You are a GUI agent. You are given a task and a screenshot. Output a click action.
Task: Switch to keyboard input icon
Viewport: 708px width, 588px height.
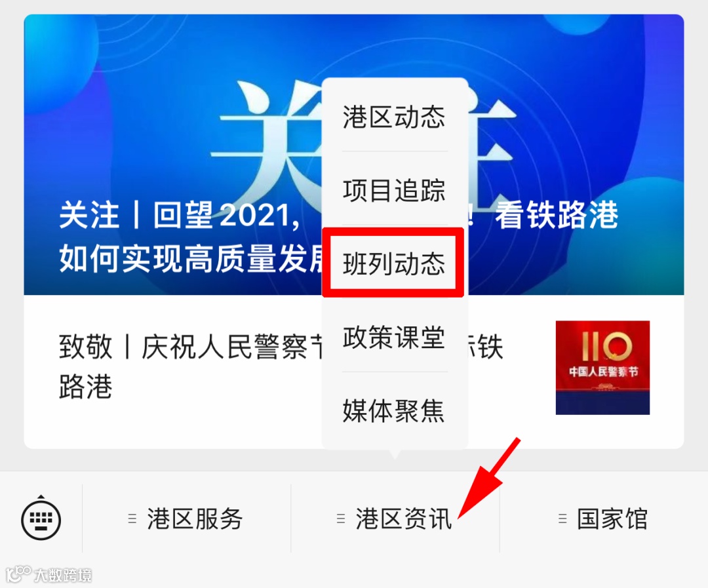tap(41, 519)
